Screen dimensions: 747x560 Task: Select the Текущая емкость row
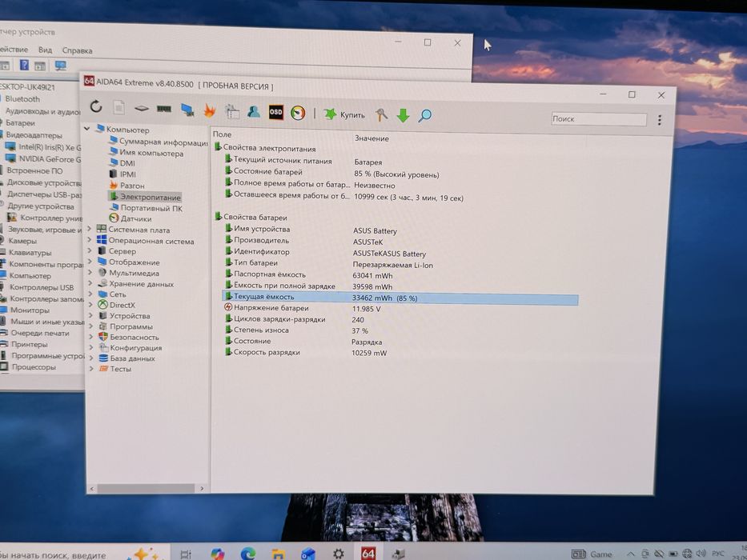(400, 298)
